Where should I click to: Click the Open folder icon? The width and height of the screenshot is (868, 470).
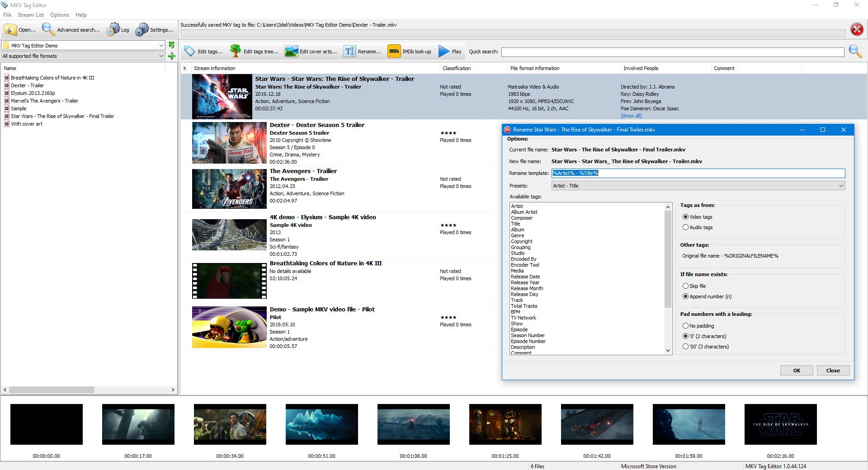(x=10, y=29)
